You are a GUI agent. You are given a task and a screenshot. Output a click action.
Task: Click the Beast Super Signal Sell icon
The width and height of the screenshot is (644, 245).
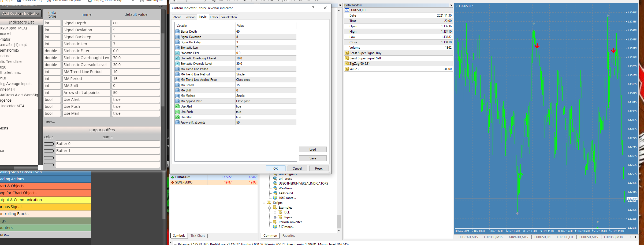coord(347,58)
